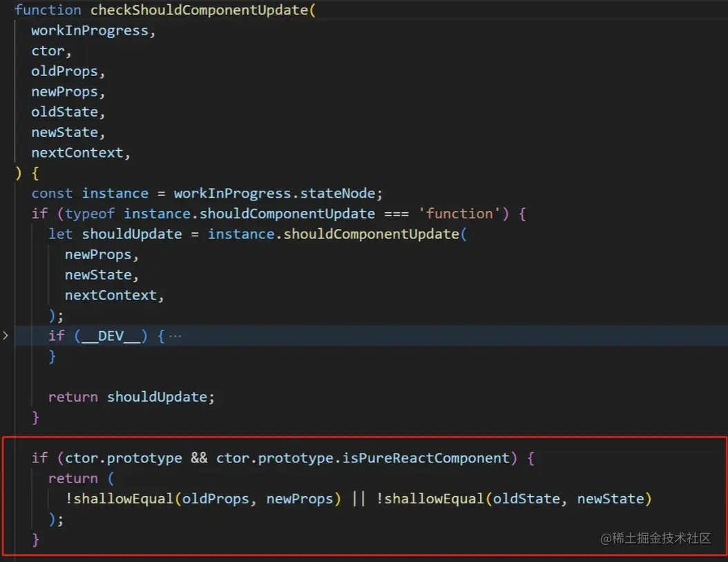The height and width of the screenshot is (562, 728).
Task: Click the oldProps parameter in the signature
Action: click(64, 71)
